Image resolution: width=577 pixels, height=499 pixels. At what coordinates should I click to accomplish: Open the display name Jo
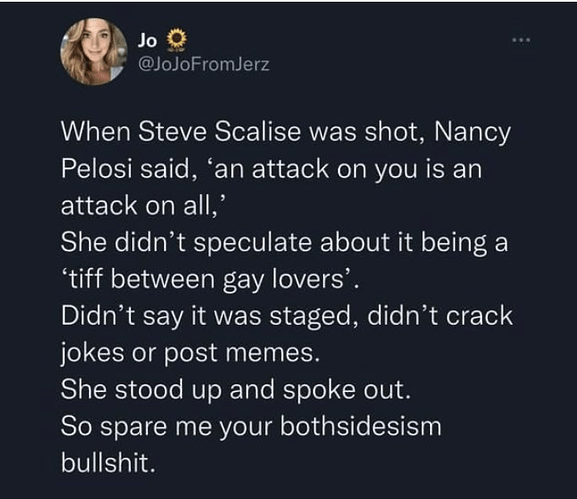(147, 40)
